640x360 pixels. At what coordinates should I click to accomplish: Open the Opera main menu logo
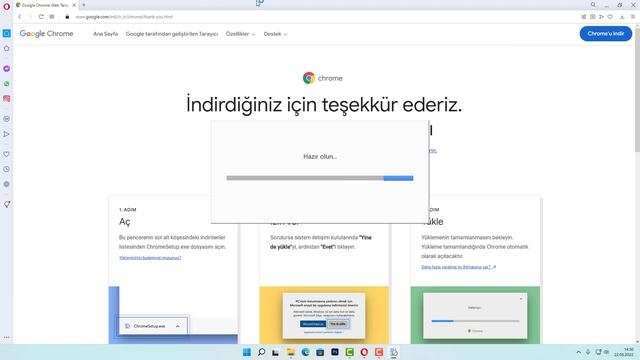(6, 6)
